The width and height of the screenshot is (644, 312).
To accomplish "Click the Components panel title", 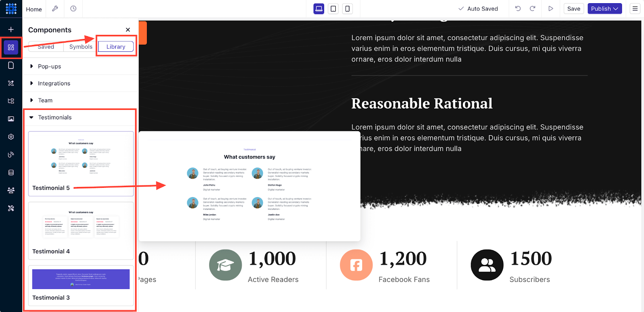I will [50, 30].
